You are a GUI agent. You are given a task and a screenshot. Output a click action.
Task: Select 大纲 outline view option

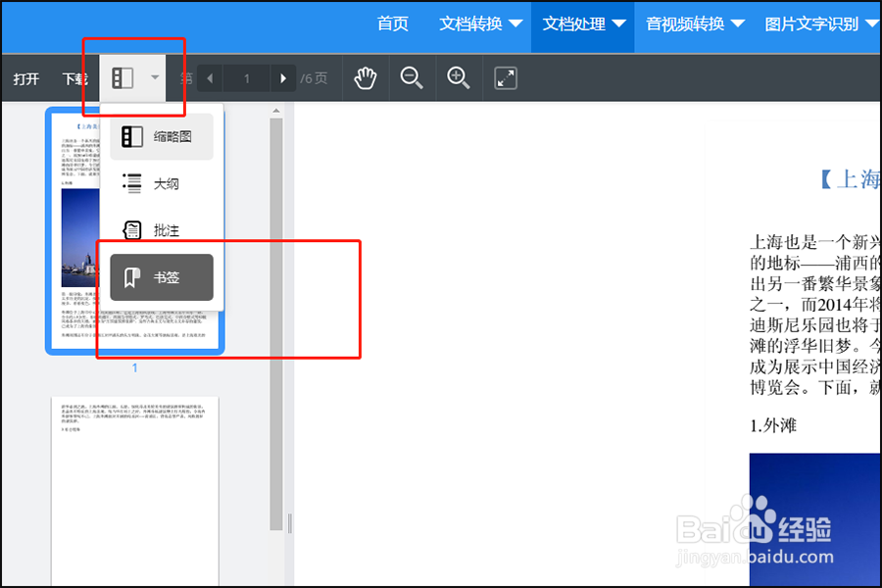tap(162, 184)
